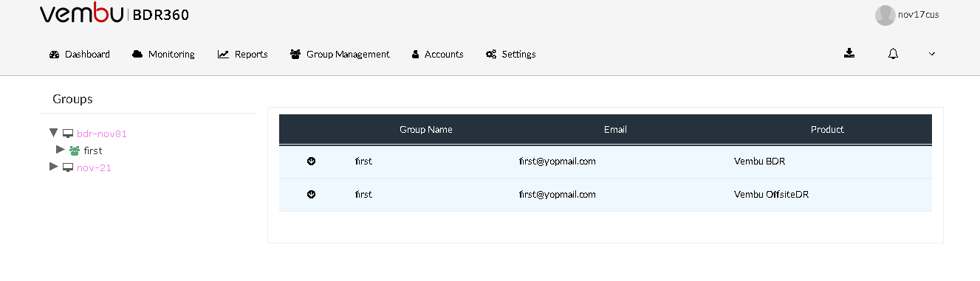Click the monitor icon next to nov-21
Viewport: 980px width, 281px height.
click(68, 167)
